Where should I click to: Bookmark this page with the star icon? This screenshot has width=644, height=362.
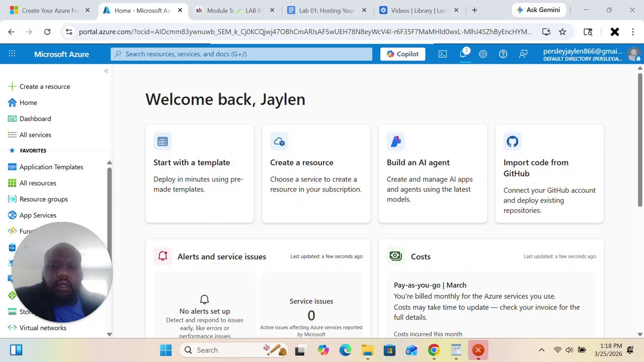[x=562, y=32]
